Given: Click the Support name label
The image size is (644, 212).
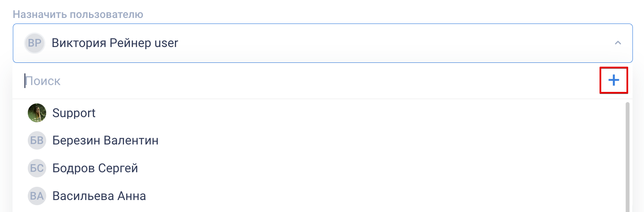Looking at the screenshot, I should coord(74,113).
